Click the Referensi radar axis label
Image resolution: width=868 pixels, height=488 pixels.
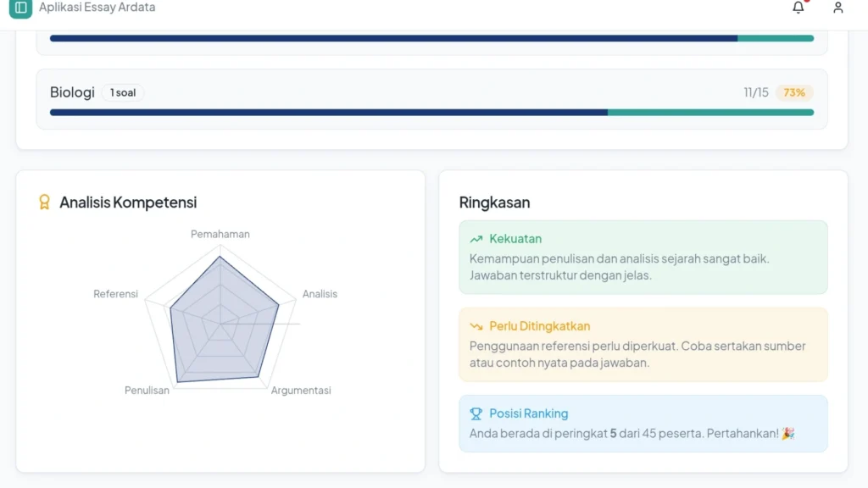(x=115, y=294)
